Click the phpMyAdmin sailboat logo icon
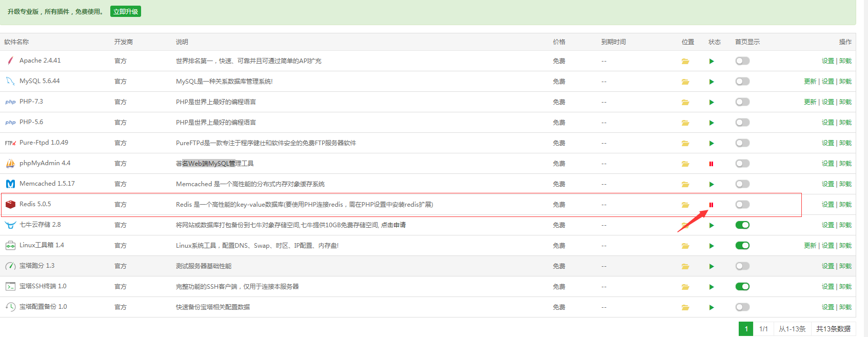This screenshot has height=337, width=868. pyautogui.click(x=10, y=163)
